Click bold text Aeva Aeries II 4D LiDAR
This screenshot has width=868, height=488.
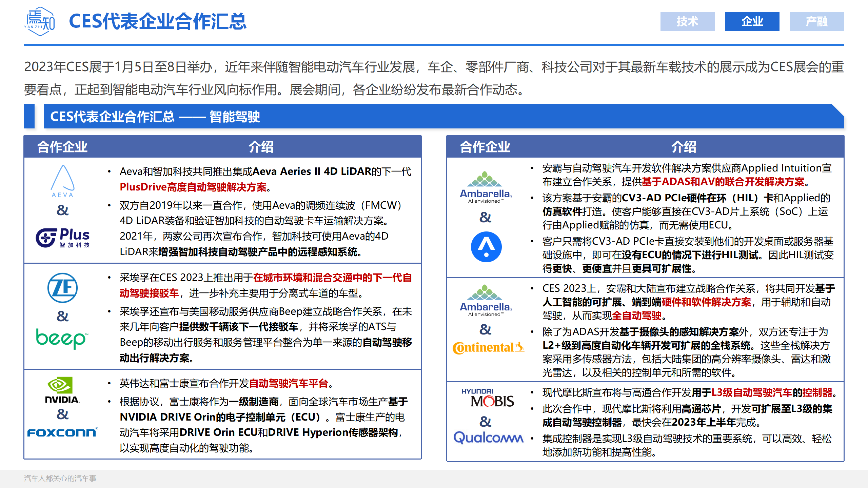pos(312,171)
